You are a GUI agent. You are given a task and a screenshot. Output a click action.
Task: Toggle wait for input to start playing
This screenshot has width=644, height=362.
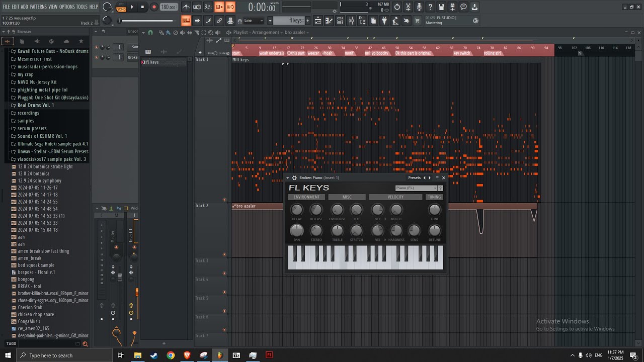click(197, 7)
